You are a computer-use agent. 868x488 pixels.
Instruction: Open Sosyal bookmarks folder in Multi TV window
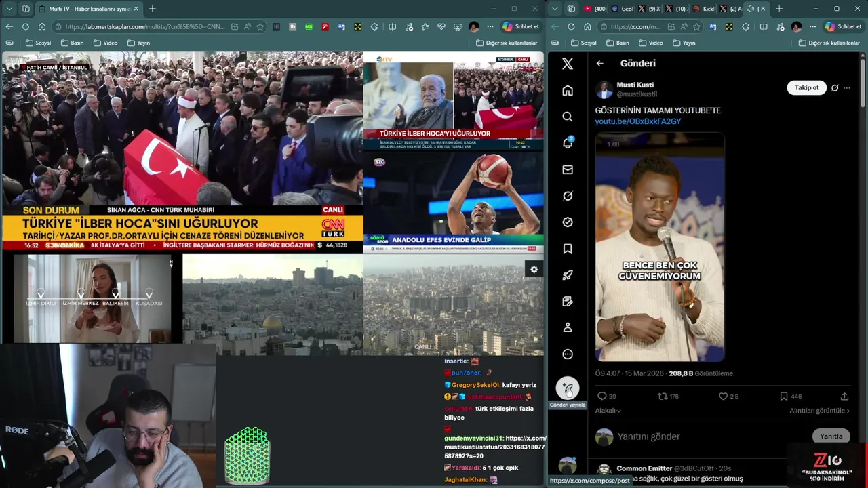[38, 43]
